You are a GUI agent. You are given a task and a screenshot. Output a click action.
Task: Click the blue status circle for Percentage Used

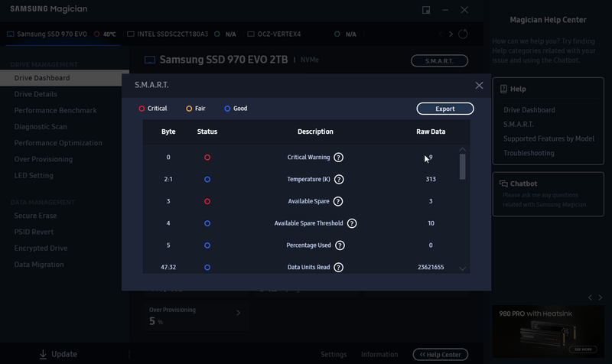(x=207, y=245)
